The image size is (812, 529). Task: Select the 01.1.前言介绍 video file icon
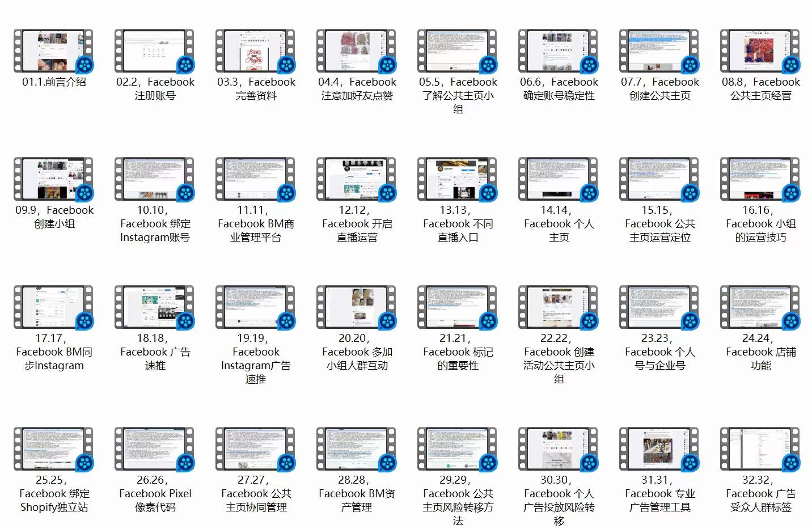54,51
